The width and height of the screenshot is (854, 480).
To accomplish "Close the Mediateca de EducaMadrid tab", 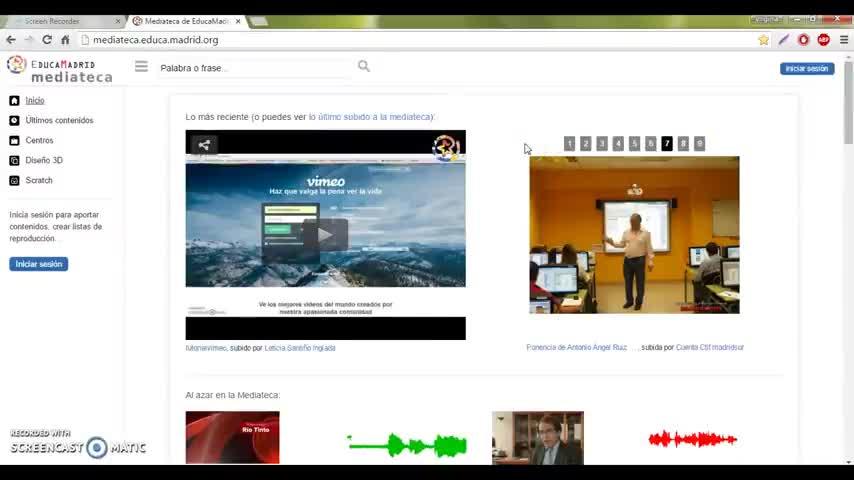I will click(238, 21).
